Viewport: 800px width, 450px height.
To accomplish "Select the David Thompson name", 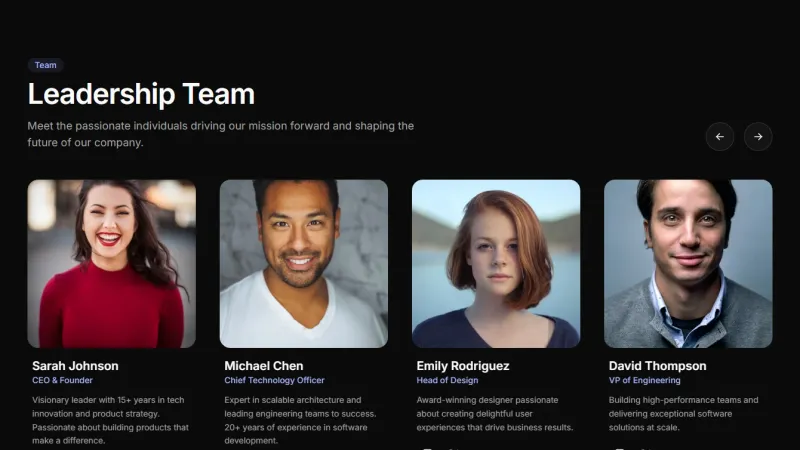I will click(658, 366).
